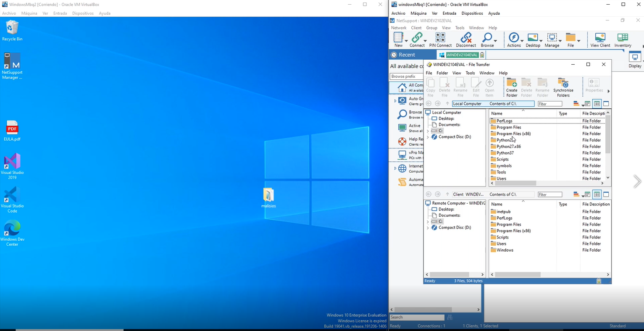Open Máquina menu in WindowsMbq2 VirtualBox
644x331 pixels.
pyautogui.click(x=29, y=13)
